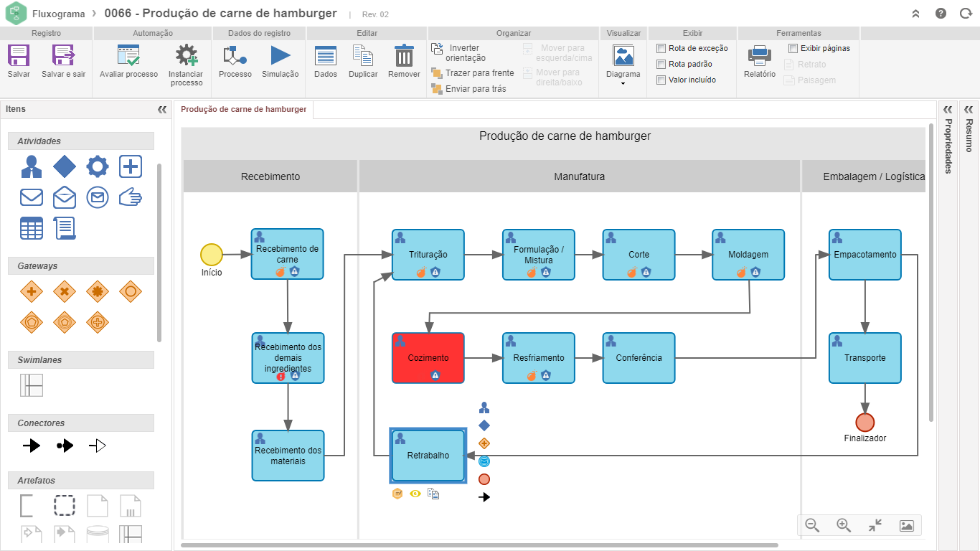The height and width of the screenshot is (551, 980).
Task: Click Inverter orientação button
Action: coord(459,53)
